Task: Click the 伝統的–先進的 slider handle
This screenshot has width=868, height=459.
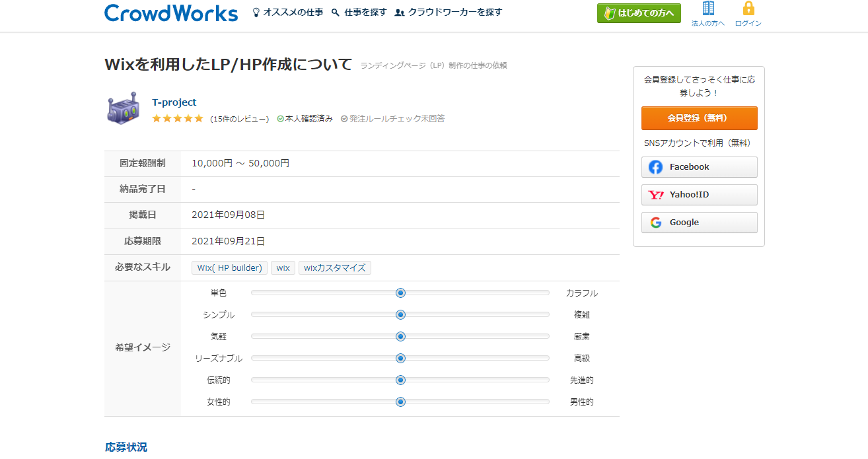Action: coord(400,380)
